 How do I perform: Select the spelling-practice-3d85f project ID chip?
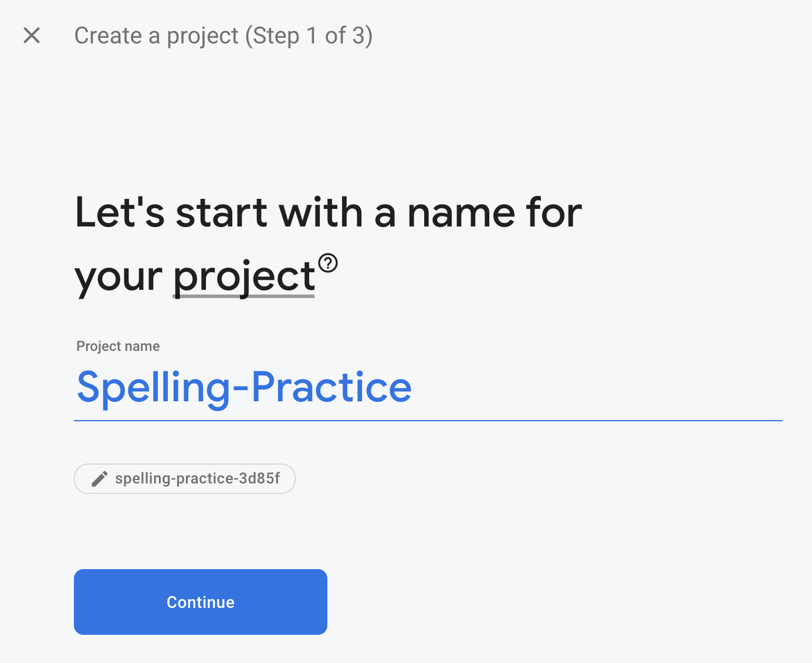185,479
